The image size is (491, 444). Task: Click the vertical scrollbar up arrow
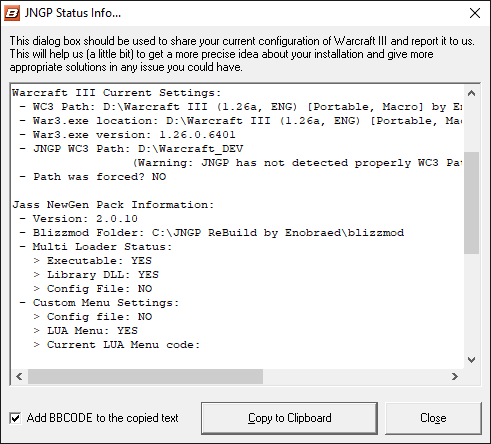(471, 93)
